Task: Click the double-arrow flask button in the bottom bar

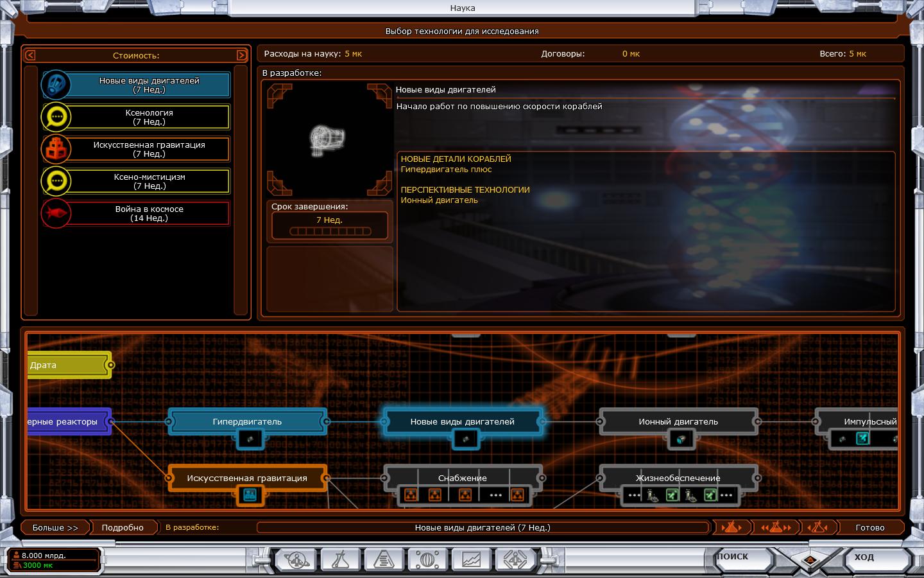Action: point(775,527)
